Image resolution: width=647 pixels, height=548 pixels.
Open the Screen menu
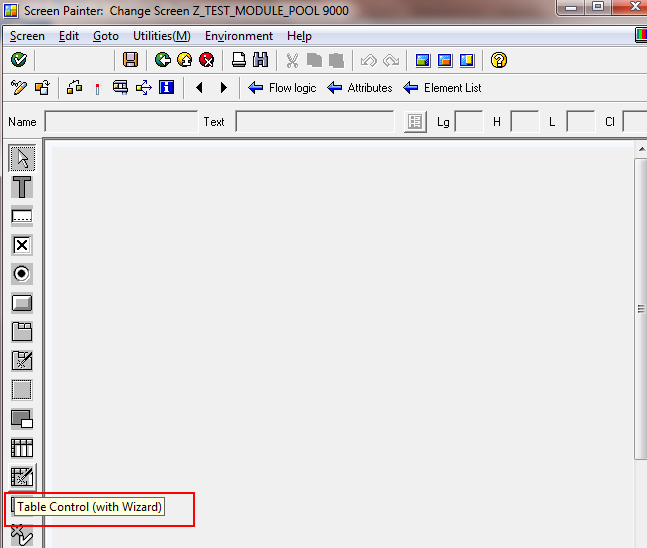(x=27, y=36)
